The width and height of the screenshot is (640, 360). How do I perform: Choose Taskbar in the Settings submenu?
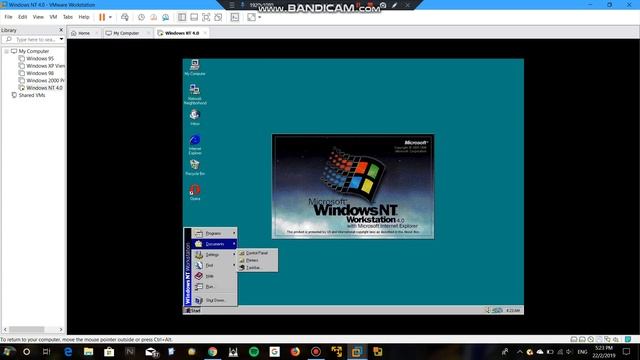pyautogui.click(x=258, y=268)
